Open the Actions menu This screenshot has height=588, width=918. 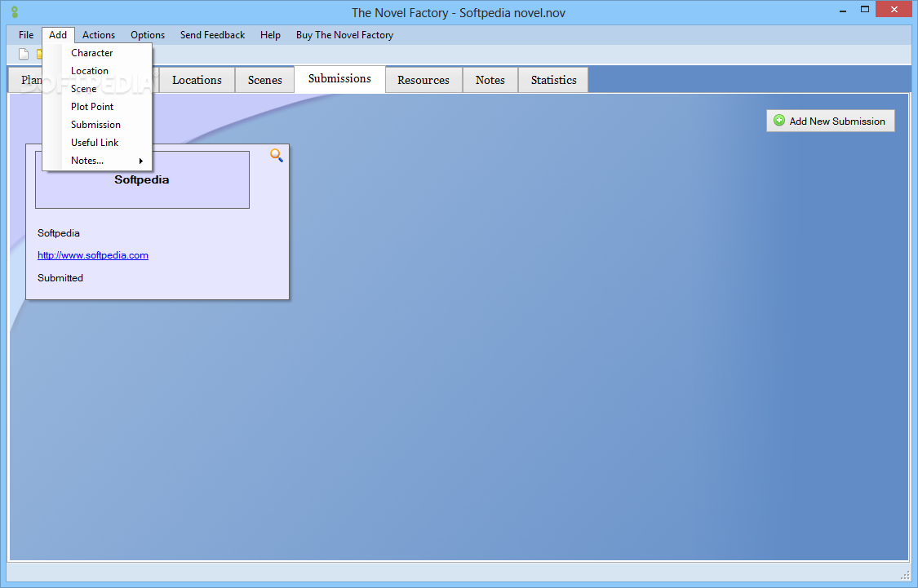tap(99, 35)
